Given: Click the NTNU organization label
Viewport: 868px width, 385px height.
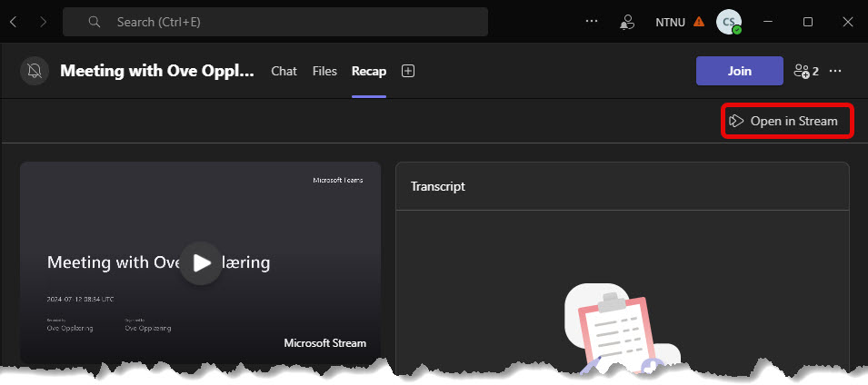Looking at the screenshot, I should tap(671, 22).
